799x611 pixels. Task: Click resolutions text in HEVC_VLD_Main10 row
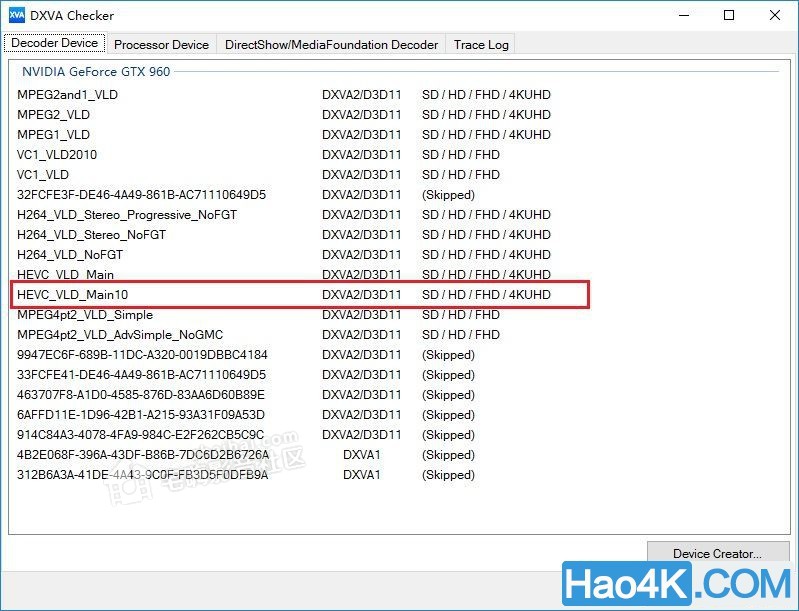[x=486, y=295]
